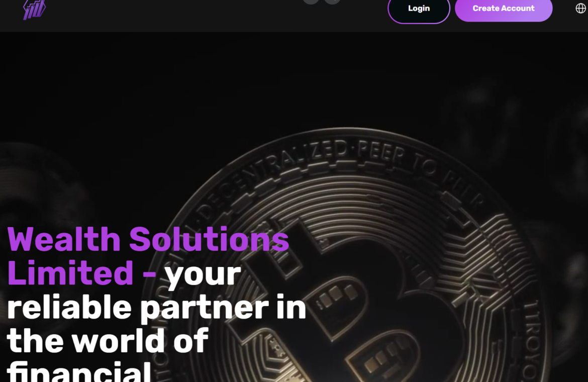Click the Create Account button
Image resolution: width=588 pixels, height=382 pixels.
click(x=503, y=9)
